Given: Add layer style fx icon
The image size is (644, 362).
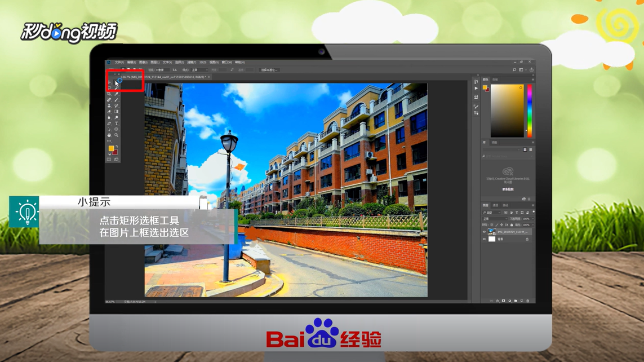Looking at the screenshot, I should click(498, 301).
